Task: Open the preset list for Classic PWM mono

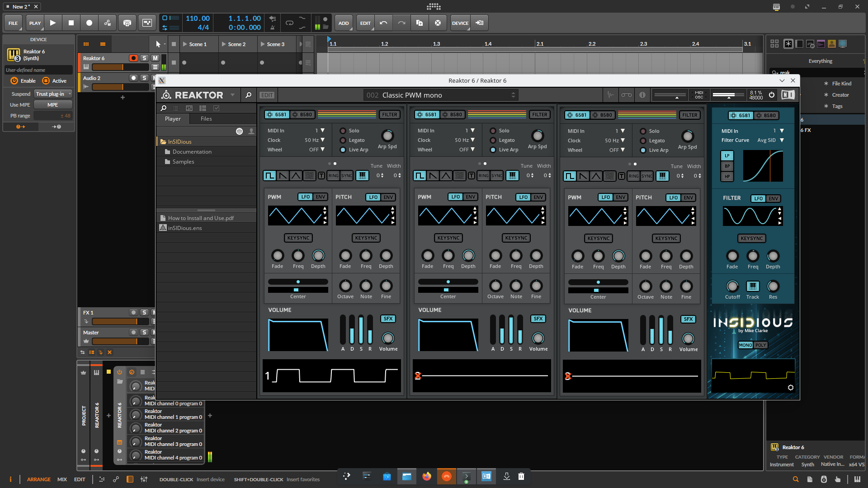Action: (x=513, y=95)
